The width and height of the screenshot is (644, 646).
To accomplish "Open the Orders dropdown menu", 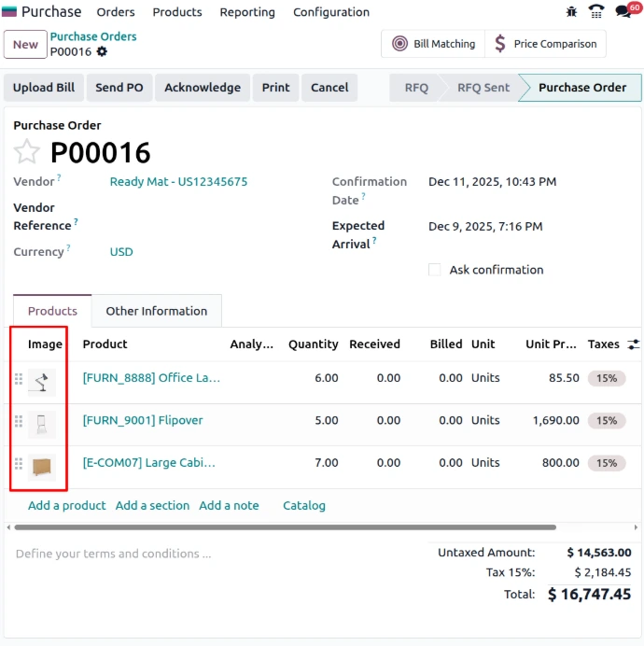I will [x=116, y=12].
